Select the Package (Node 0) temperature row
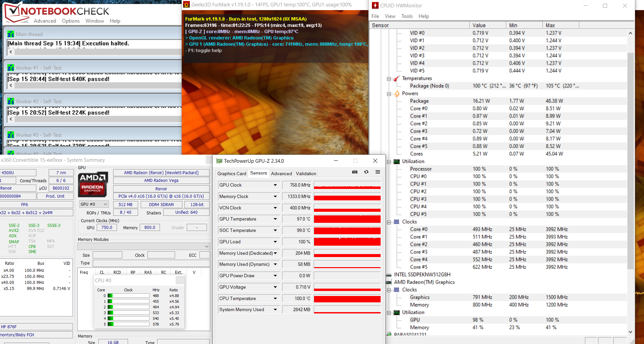Viewport: 644px width, 344px height. pyautogui.click(x=498, y=86)
